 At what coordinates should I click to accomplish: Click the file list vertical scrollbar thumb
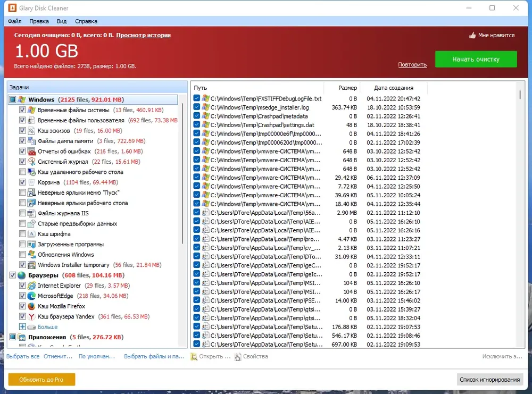[520, 94]
